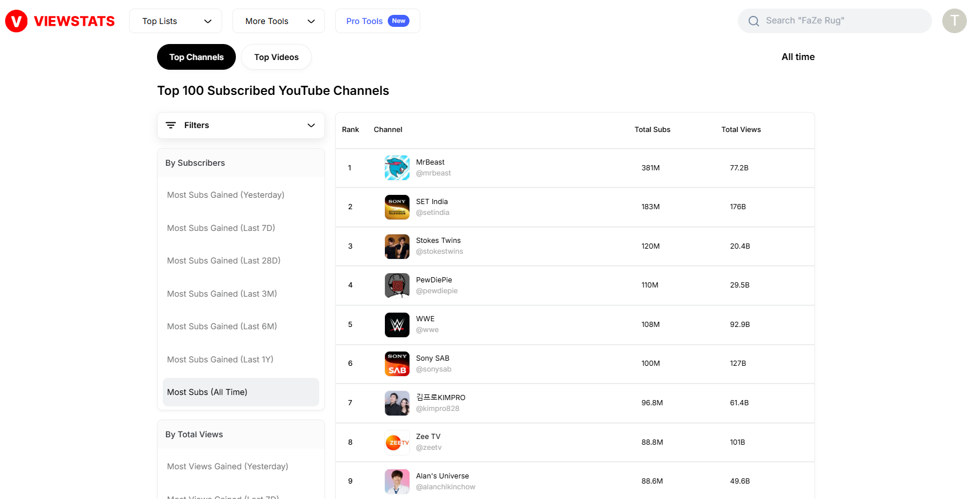Click the PewDiePie channel avatar
The height and width of the screenshot is (499, 980).
tap(397, 285)
